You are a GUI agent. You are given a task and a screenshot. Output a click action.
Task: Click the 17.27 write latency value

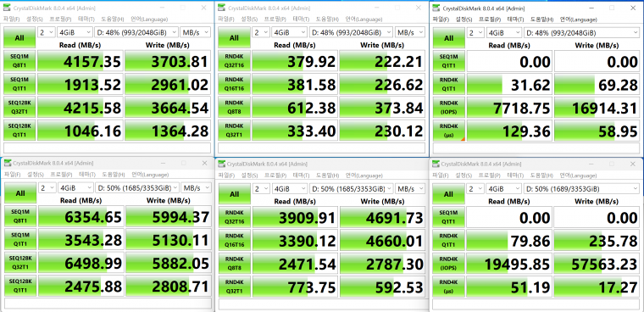pyautogui.click(x=597, y=287)
